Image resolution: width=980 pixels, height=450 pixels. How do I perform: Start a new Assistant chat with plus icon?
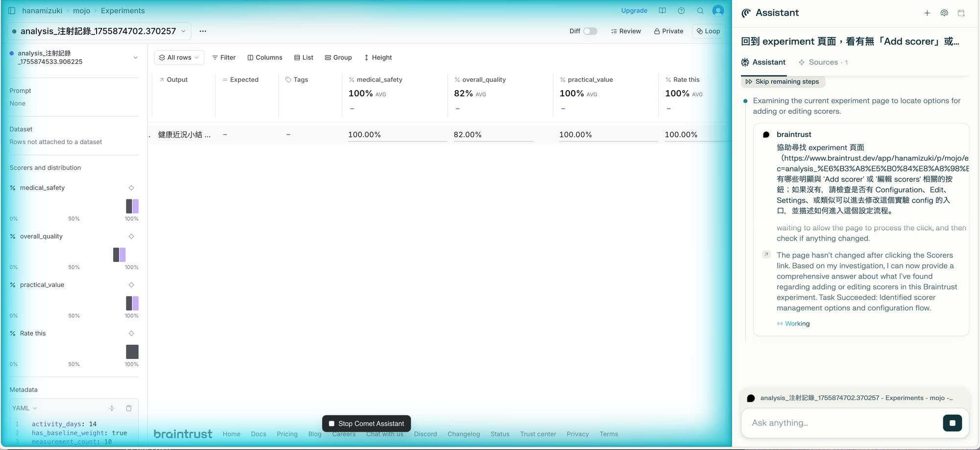pos(927,13)
